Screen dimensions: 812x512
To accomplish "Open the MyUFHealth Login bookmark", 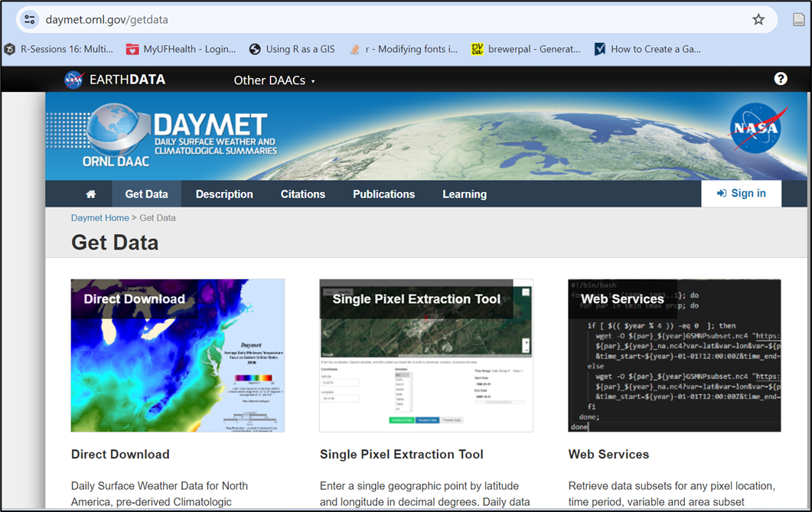I will tap(181, 49).
